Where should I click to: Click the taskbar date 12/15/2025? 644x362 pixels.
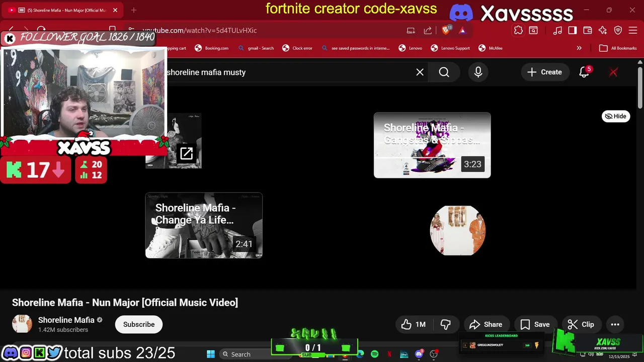point(619,356)
